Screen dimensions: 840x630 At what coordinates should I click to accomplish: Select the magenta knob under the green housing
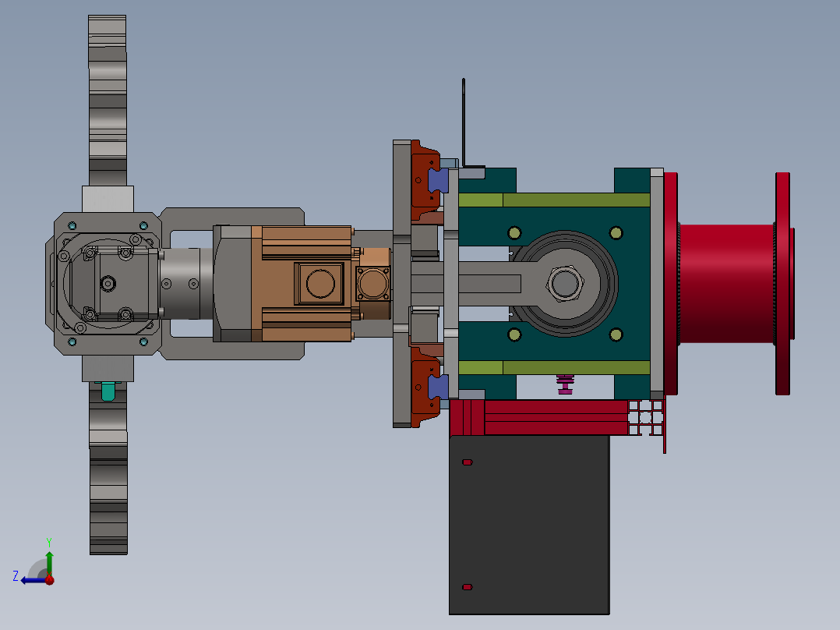(565, 385)
